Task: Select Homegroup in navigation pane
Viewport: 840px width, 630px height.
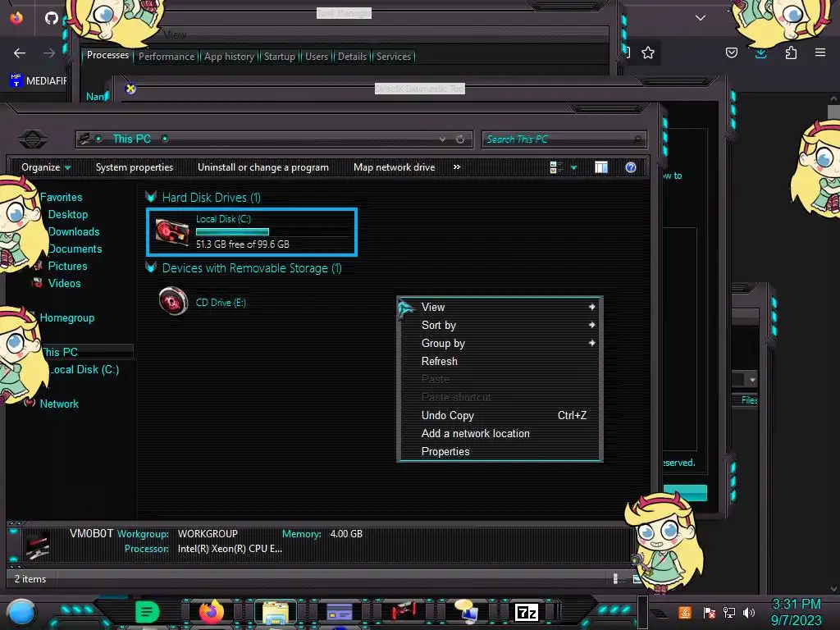Action: 67,317
